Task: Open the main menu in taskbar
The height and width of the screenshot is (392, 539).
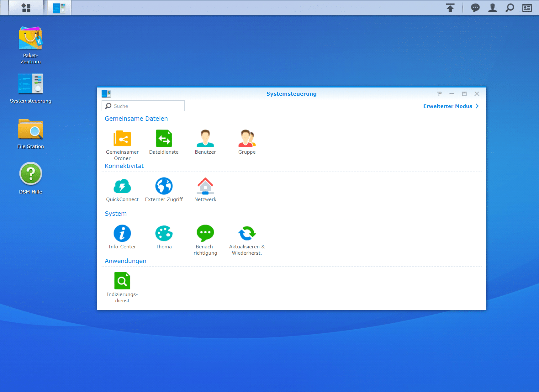Action: 26,8
